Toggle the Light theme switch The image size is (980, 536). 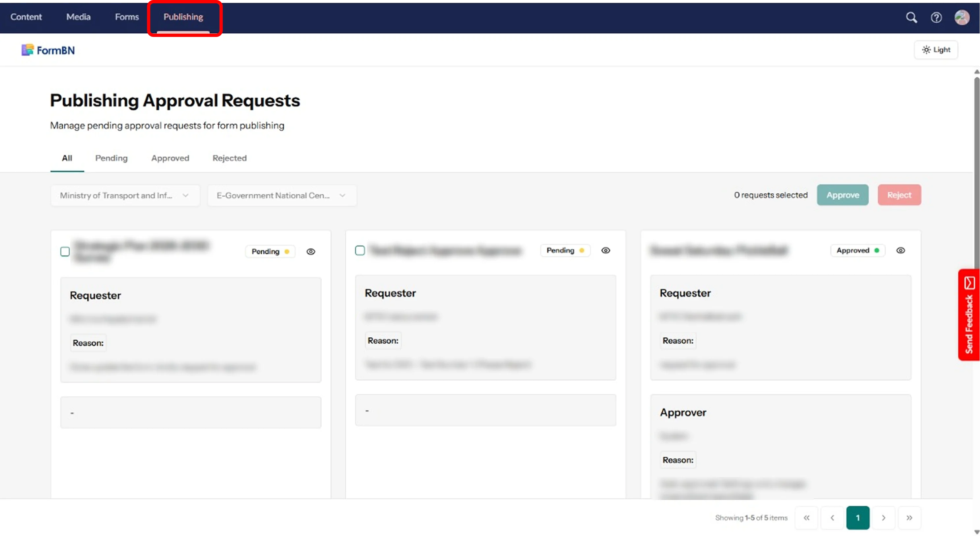936,50
